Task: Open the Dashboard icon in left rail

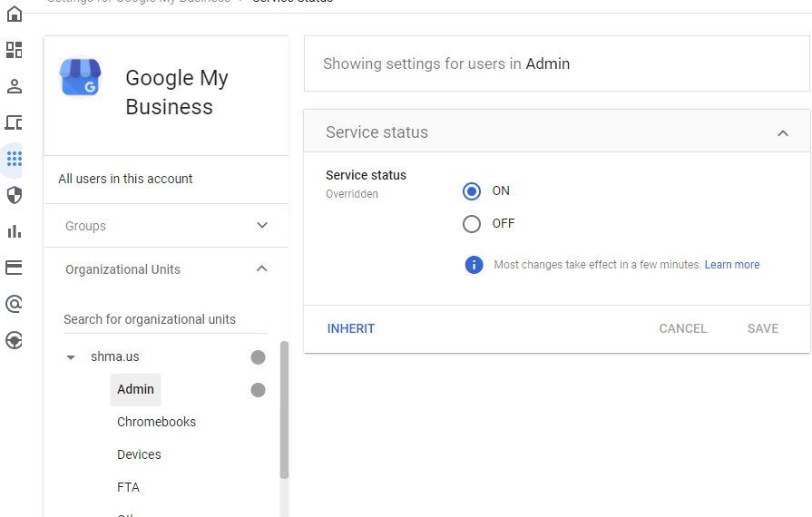Action: [x=14, y=50]
